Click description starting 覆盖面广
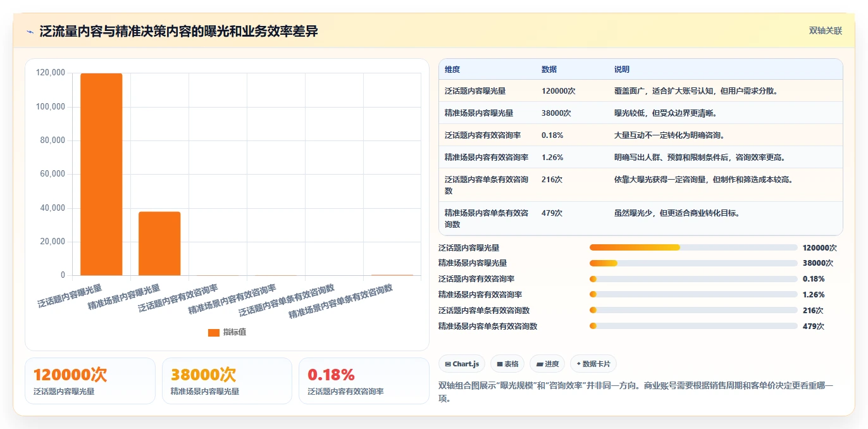Viewport: 868px width, 429px height. [696, 90]
